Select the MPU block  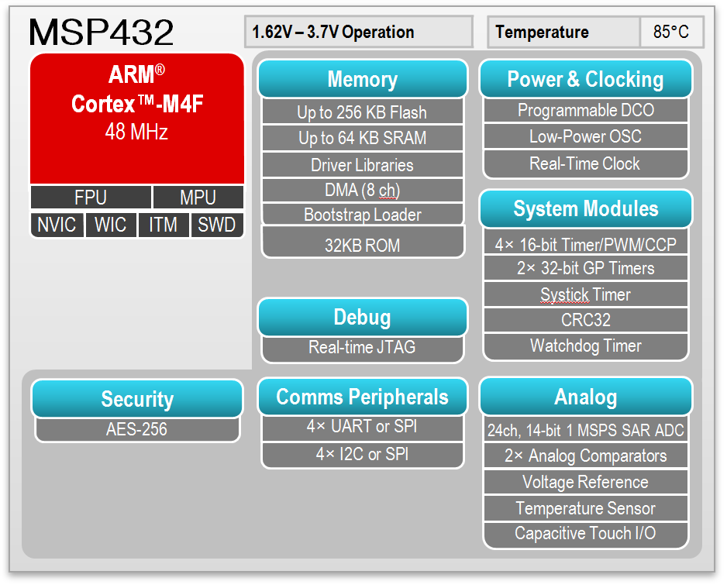tap(198, 198)
